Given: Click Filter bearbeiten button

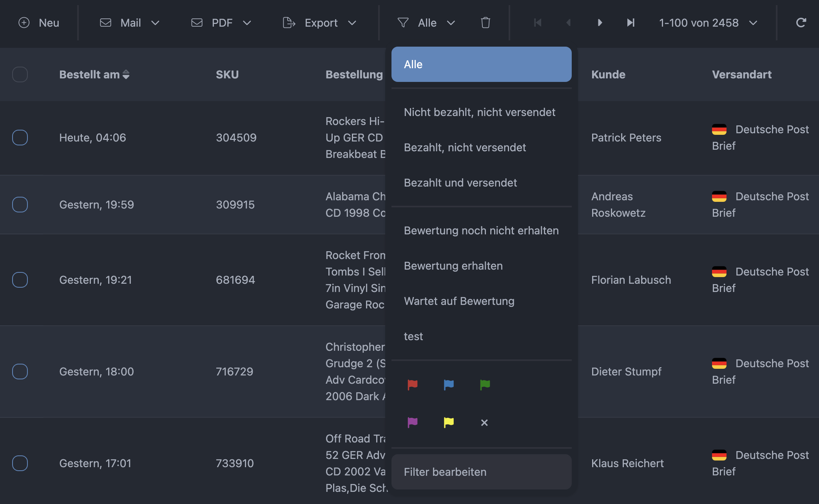Looking at the screenshot, I should coord(482,472).
